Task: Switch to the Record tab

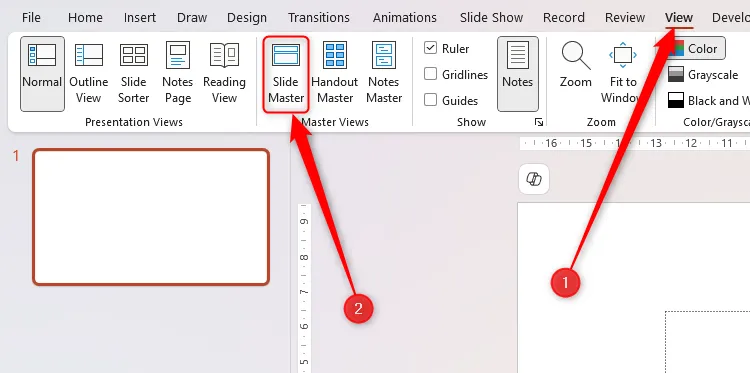Action: click(563, 18)
